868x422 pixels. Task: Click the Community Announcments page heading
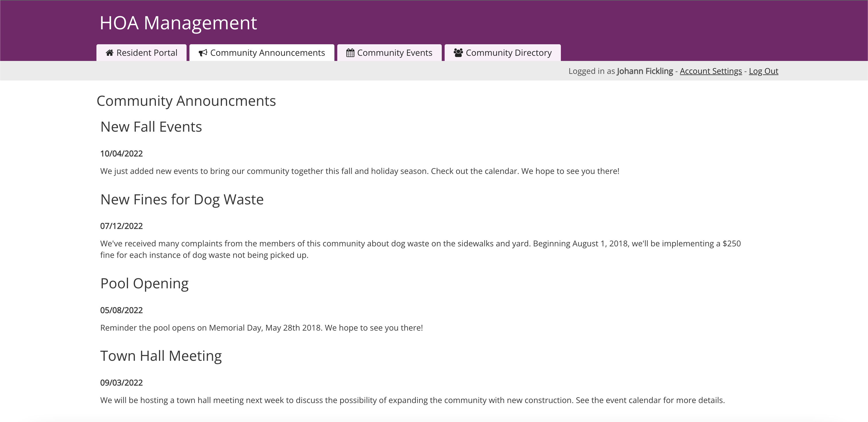pyautogui.click(x=186, y=101)
